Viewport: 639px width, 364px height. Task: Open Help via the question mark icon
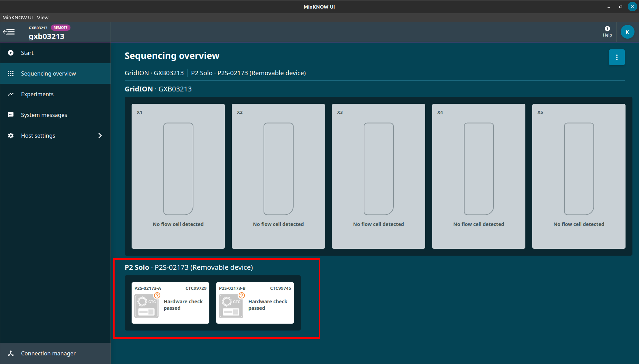point(607,29)
